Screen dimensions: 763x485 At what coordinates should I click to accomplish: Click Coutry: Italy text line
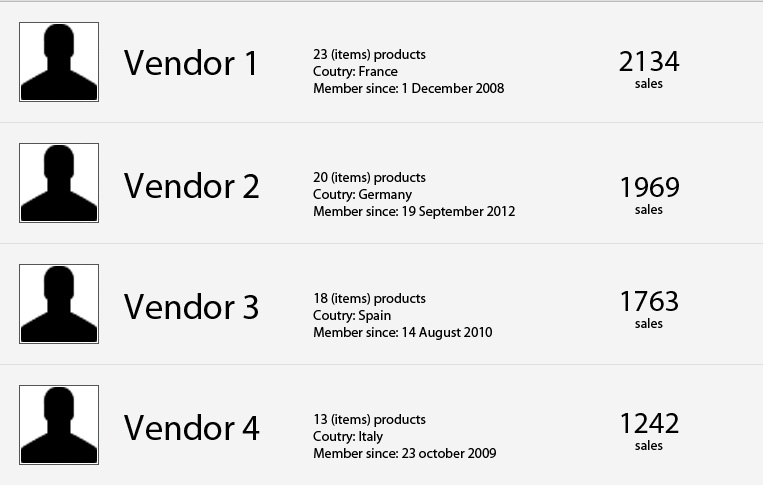348,437
